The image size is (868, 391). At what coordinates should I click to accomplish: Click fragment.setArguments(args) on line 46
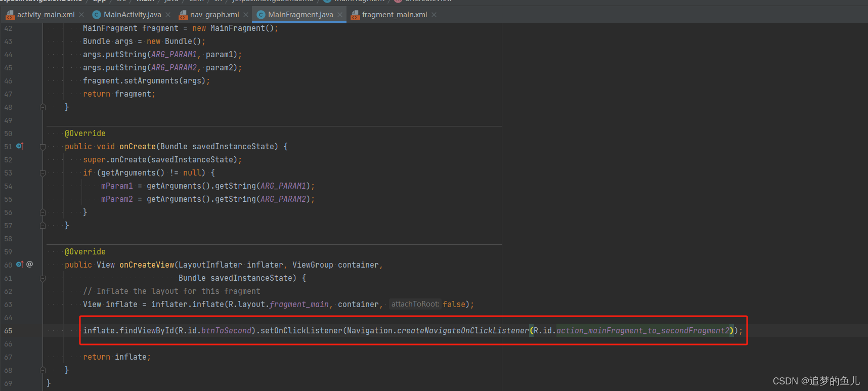144,80
